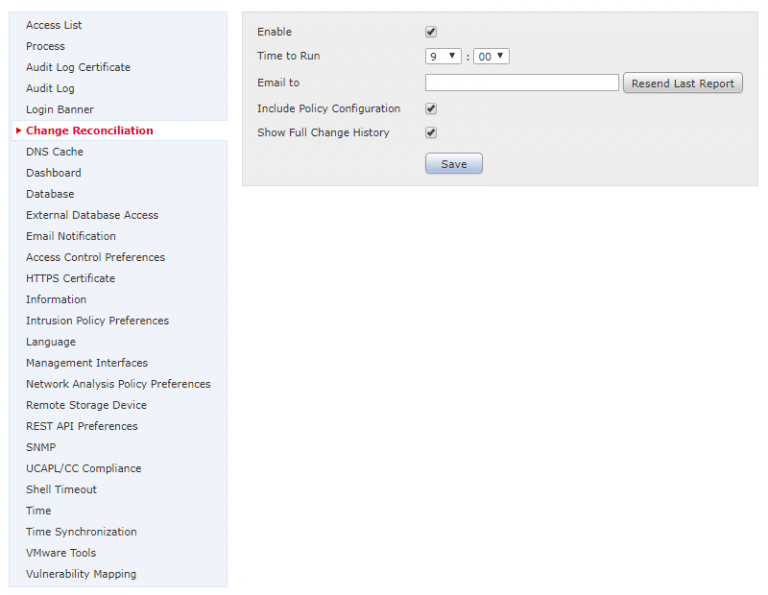Select Login Banner in sidebar
Screen dimensions: 768x595
pyautogui.click(x=60, y=109)
